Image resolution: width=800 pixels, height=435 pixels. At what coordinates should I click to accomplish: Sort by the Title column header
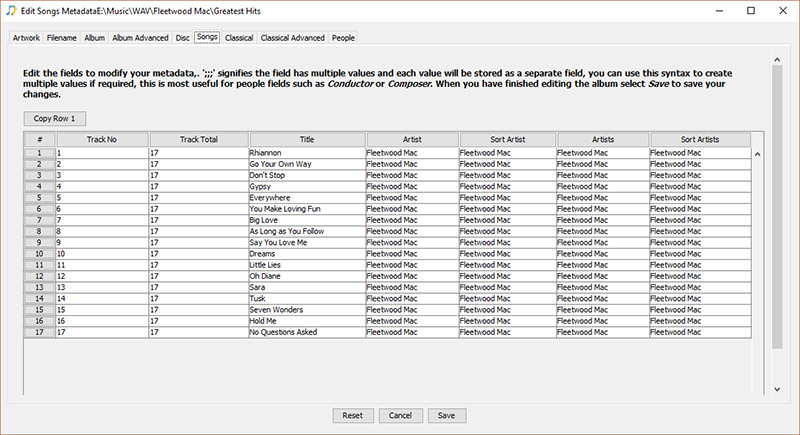(307, 139)
